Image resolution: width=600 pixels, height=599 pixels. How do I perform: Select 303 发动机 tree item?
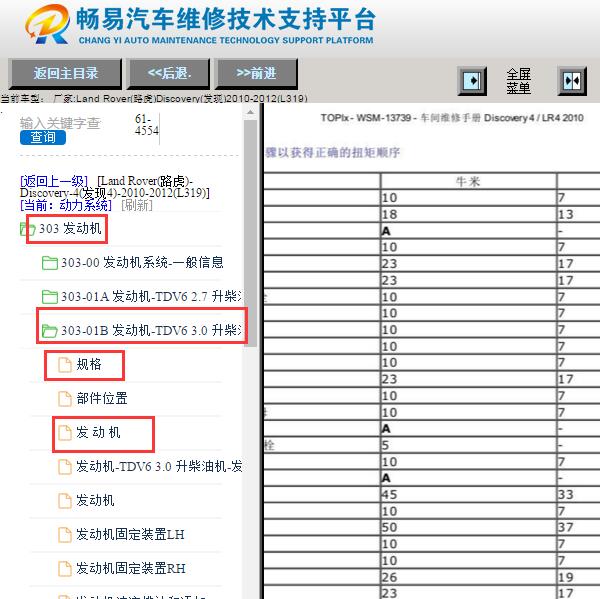point(70,229)
